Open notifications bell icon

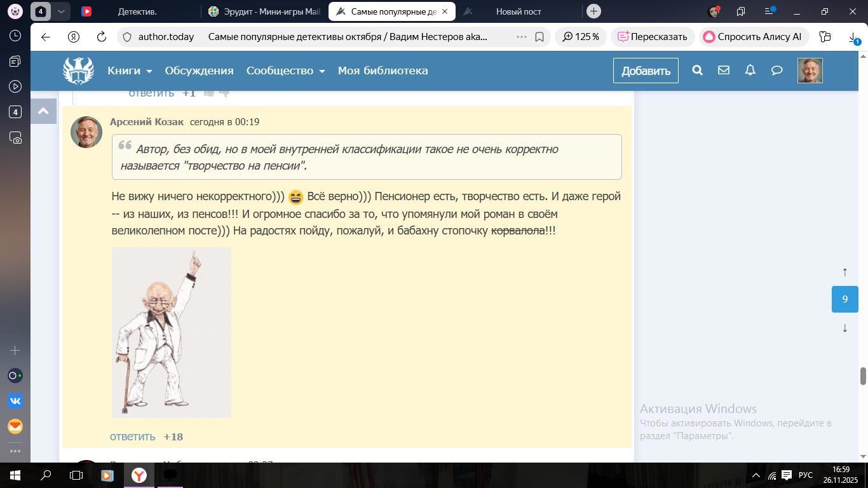pos(750,71)
